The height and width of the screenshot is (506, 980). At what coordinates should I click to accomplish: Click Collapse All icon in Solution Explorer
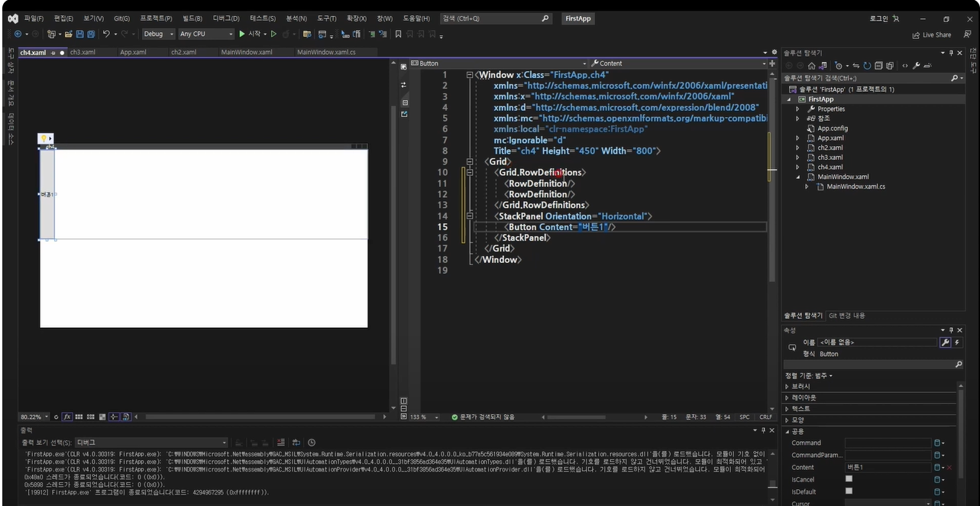tap(878, 66)
